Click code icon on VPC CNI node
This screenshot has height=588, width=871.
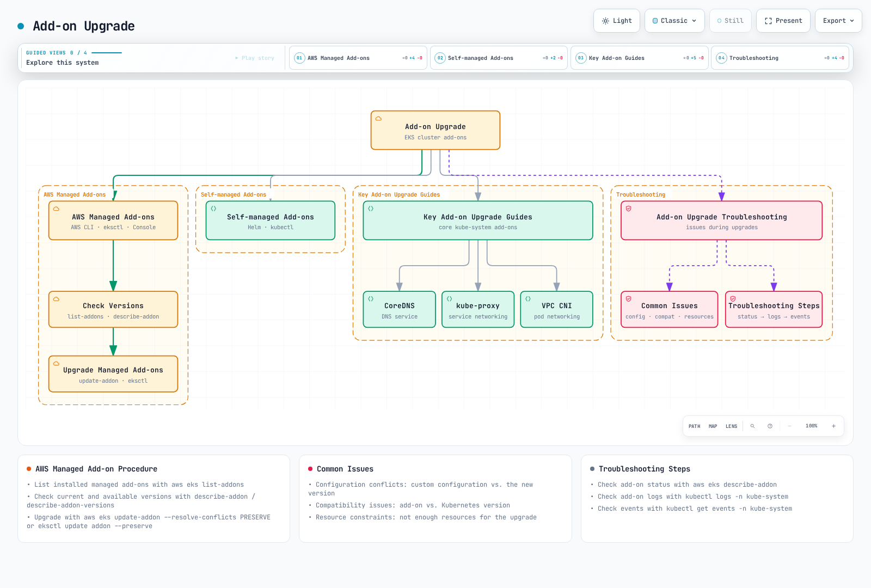528,299
